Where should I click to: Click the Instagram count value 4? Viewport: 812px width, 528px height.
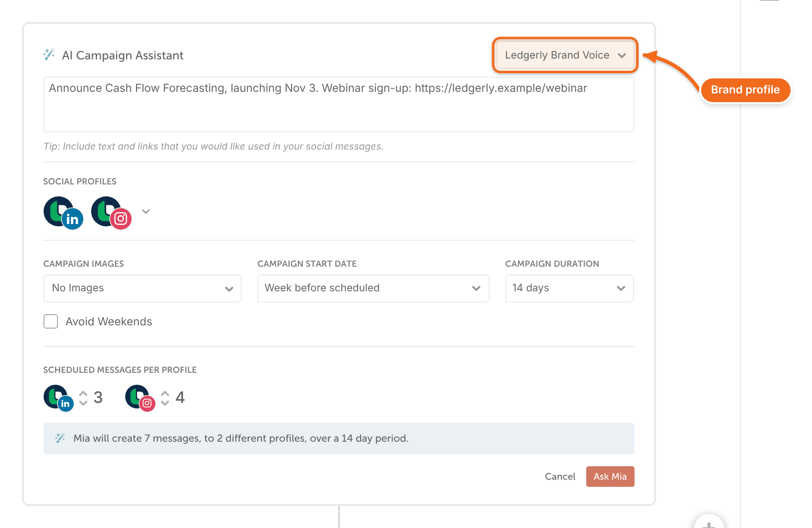pyautogui.click(x=180, y=397)
